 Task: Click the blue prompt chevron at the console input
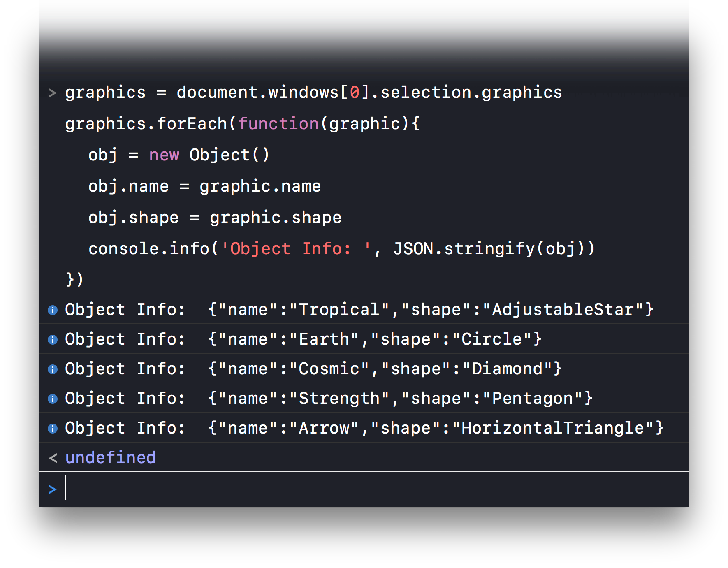[x=52, y=489]
